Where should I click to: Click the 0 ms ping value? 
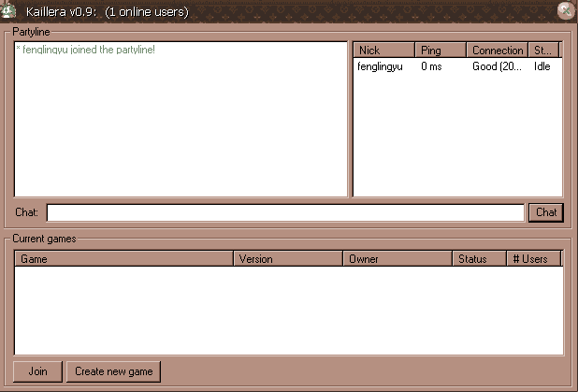pos(431,66)
